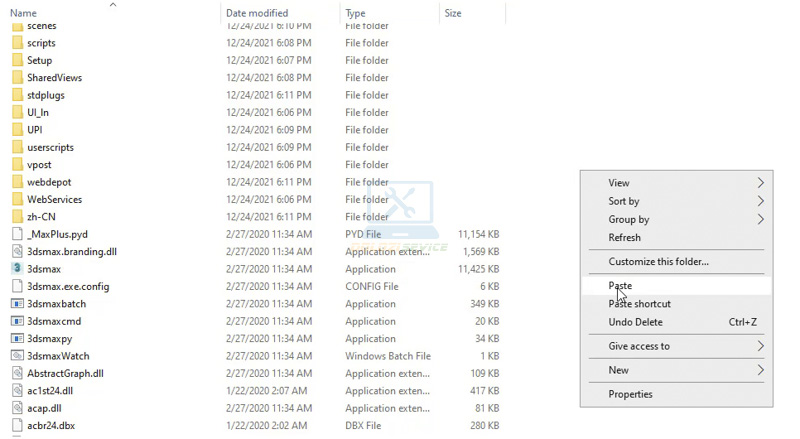Select Undo Delete in context menu
Viewport: 800px width, 439px height.
pos(676,322)
